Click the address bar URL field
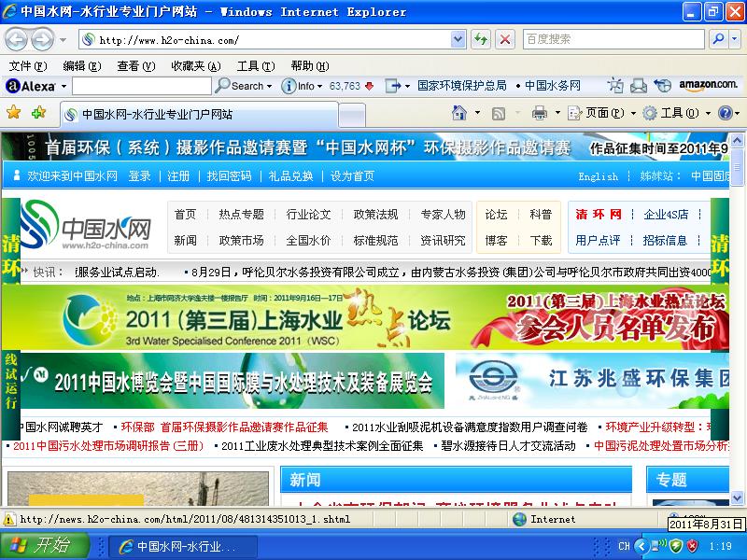 coord(264,40)
